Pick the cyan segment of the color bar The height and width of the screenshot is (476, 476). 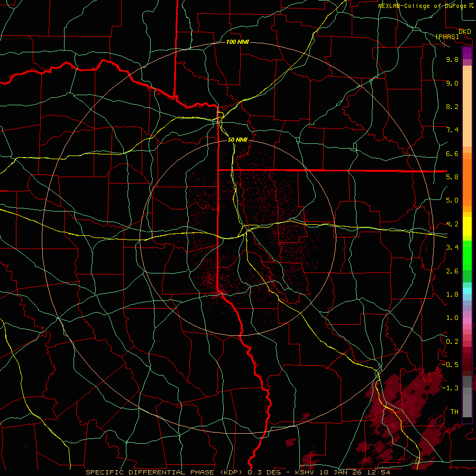(467, 291)
